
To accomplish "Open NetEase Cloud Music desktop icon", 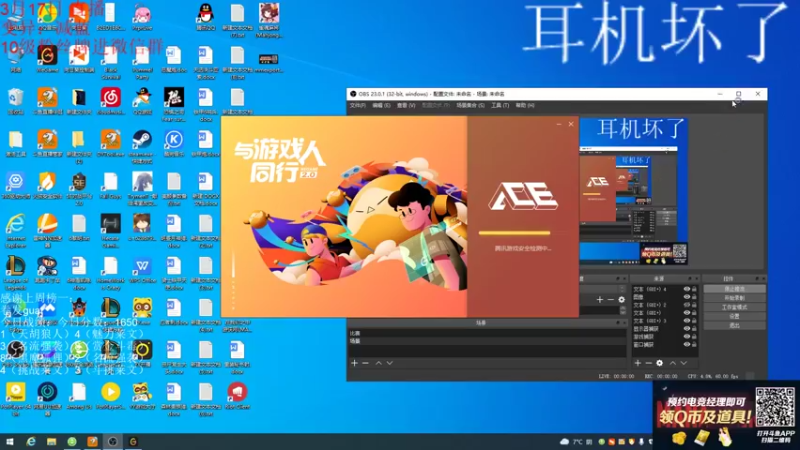I will 110,101.
